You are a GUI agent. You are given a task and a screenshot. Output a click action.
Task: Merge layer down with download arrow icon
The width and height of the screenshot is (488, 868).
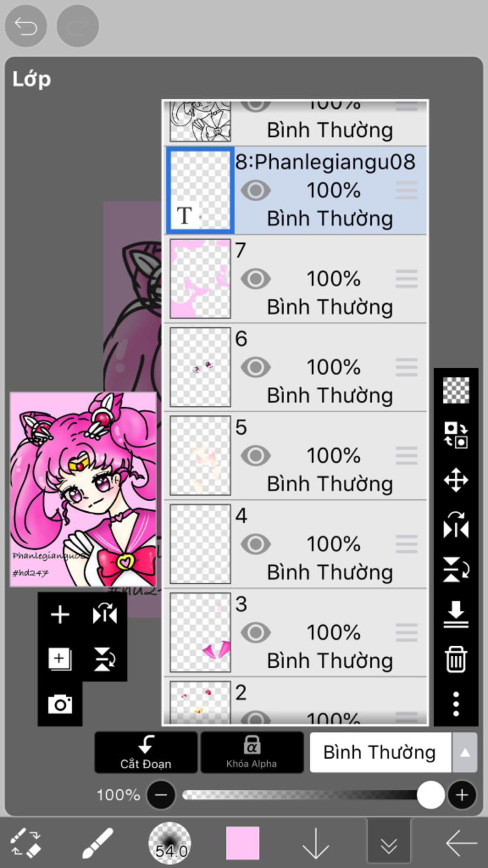456,614
